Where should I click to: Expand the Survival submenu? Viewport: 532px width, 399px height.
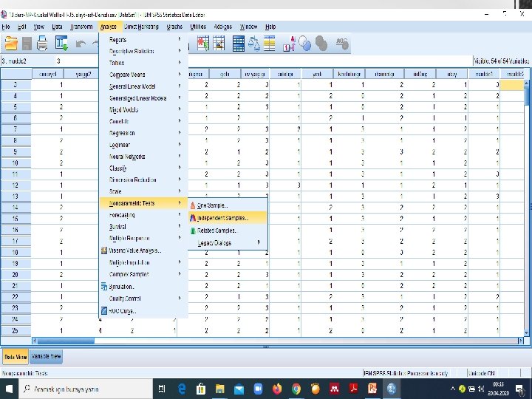point(143,227)
